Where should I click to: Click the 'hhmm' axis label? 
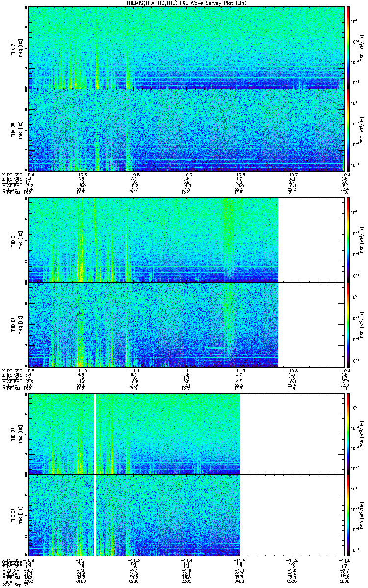[8, 581]
